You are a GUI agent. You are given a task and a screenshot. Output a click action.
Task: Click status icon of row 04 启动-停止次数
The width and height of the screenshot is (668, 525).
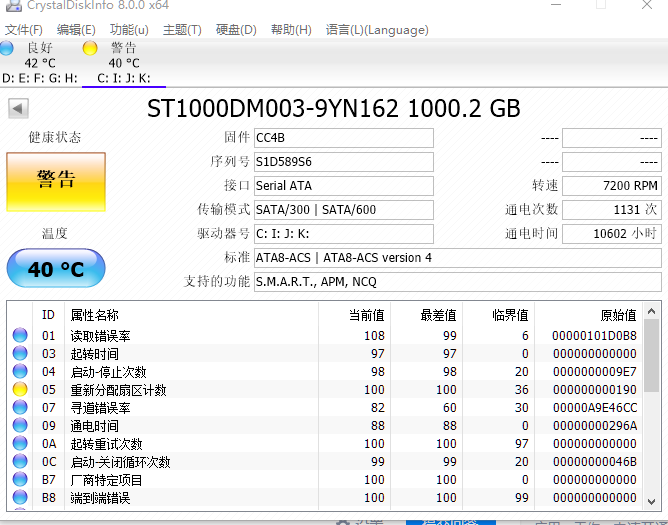(x=20, y=371)
